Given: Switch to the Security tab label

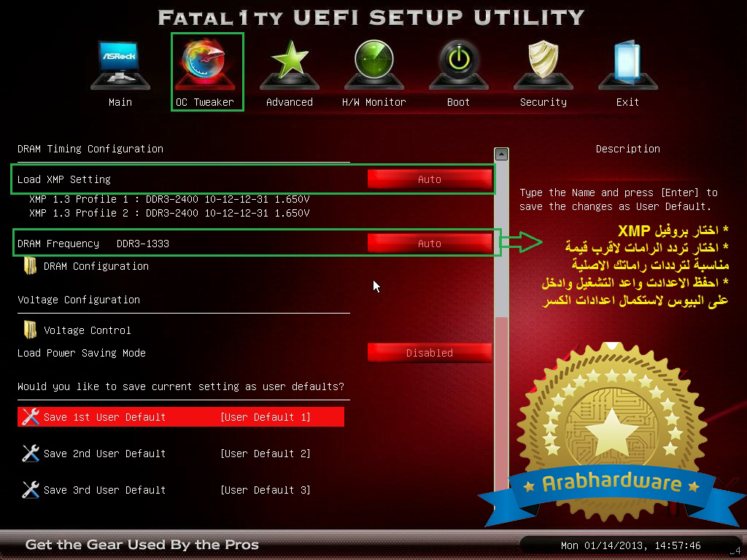Looking at the screenshot, I should [x=543, y=102].
